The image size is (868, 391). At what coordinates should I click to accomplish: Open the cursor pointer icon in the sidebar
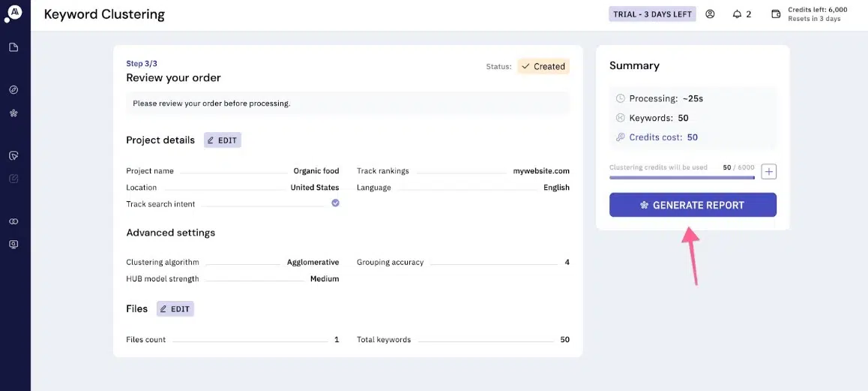click(x=13, y=156)
